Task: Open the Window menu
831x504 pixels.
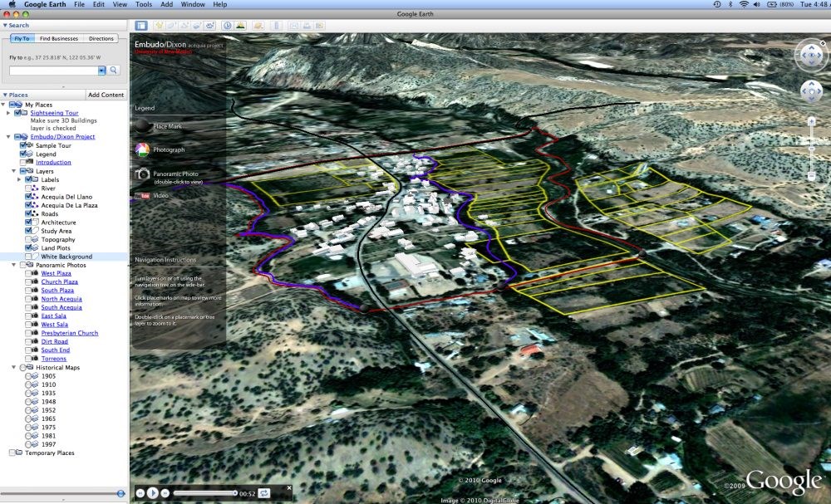Action: click(193, 4)
